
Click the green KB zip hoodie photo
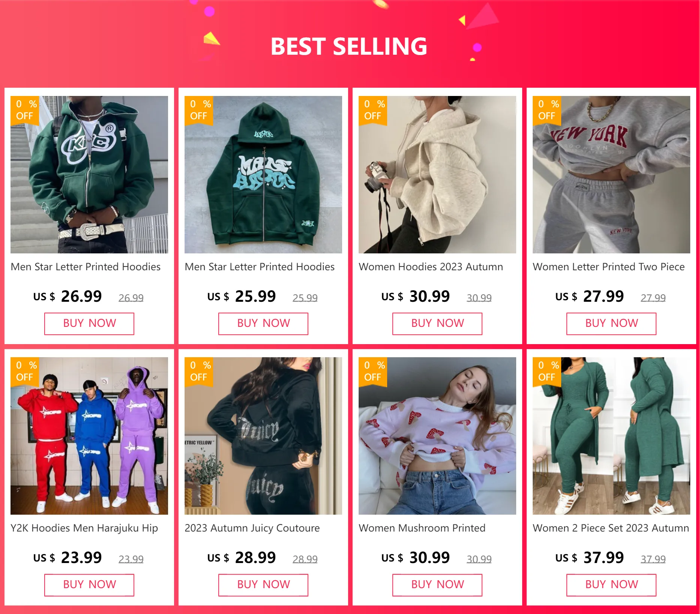click(x=89, y=175)
